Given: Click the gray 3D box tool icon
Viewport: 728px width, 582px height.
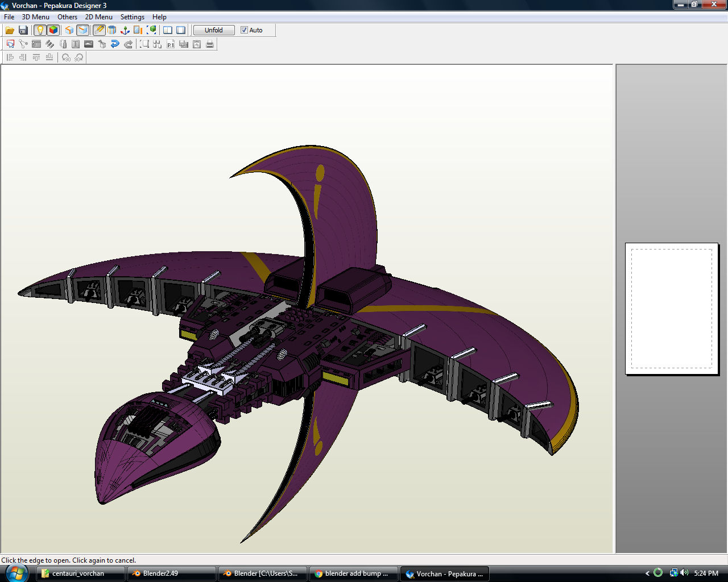Looking at the screenshot, I should [102, 44].
